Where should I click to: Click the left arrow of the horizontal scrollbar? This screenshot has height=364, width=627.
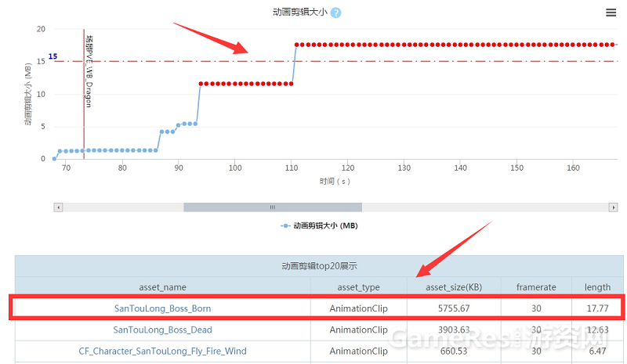58,207
